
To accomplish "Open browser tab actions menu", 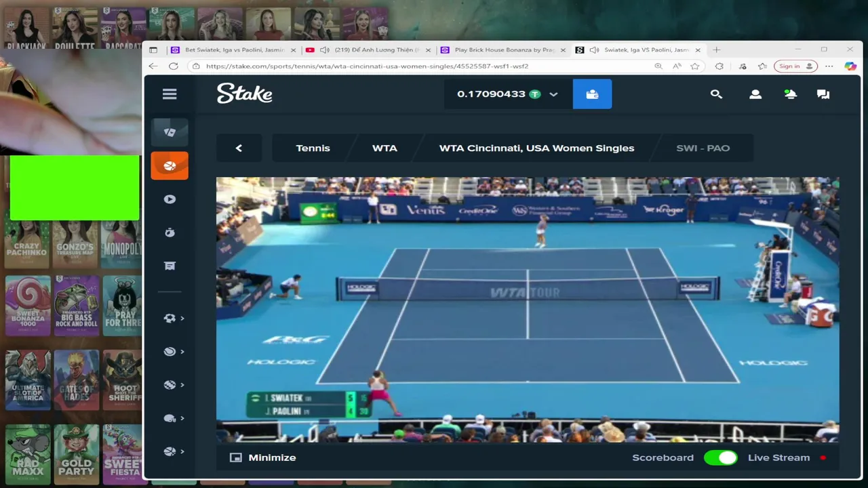I will point(153,50).
